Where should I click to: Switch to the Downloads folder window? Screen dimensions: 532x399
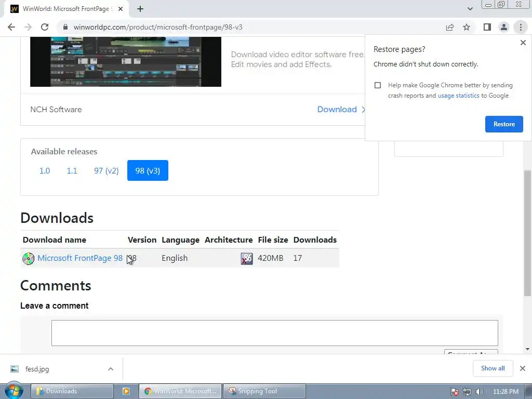[x=72, y=391]
